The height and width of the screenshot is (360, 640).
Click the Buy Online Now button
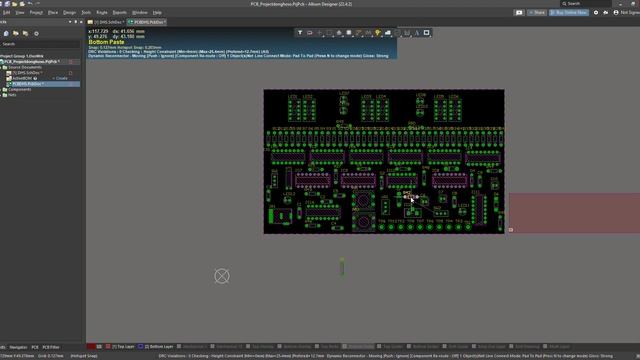(569, 13)
